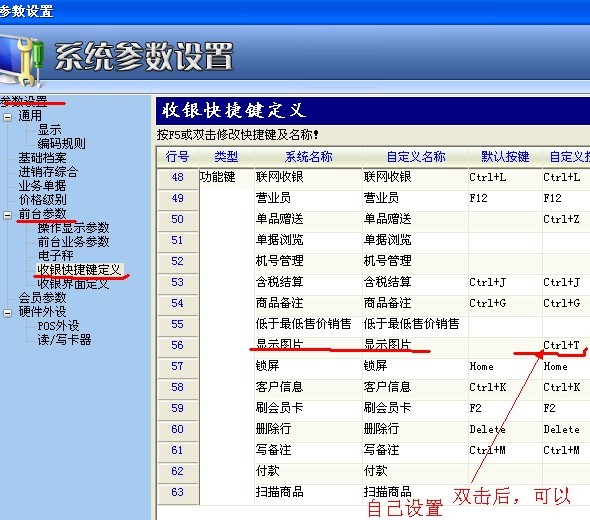Open 基础档案 in the sidebar
Viewport: 590px width, 520px height.
[43, 158]
